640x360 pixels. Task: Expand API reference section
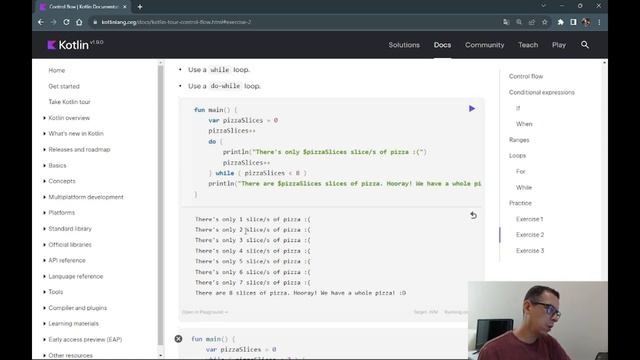(x=67, y=260)
